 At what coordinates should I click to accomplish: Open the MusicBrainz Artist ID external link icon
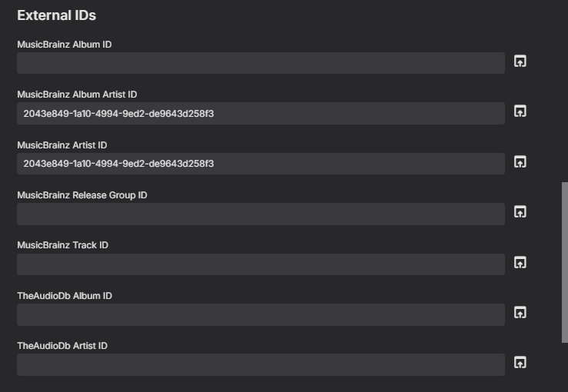[x=520, y=162]
